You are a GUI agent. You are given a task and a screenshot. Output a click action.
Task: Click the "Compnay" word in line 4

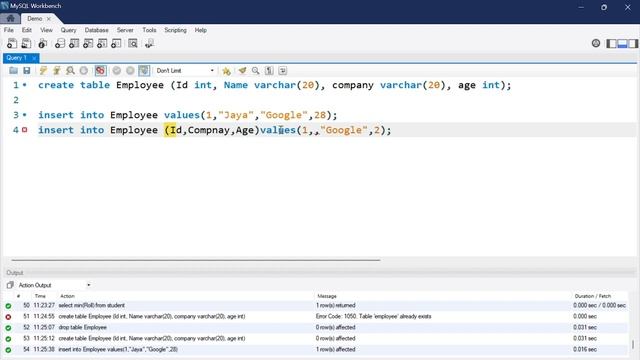click(x=209, y=130)
